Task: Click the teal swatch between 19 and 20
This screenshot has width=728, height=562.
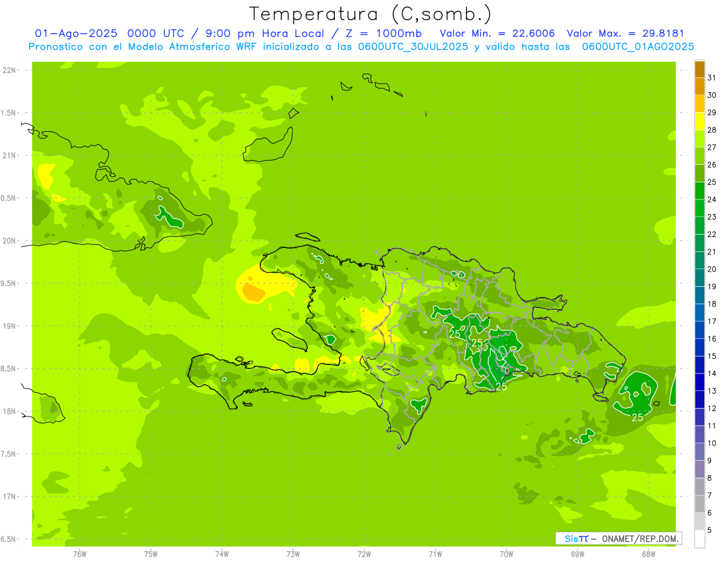Action: point(699,278)
